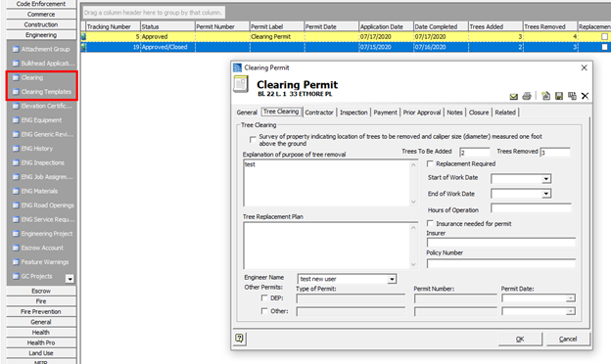Click the GC Projects sidebar icon
The height and width of the screenshot is (364, 611).
16,276
